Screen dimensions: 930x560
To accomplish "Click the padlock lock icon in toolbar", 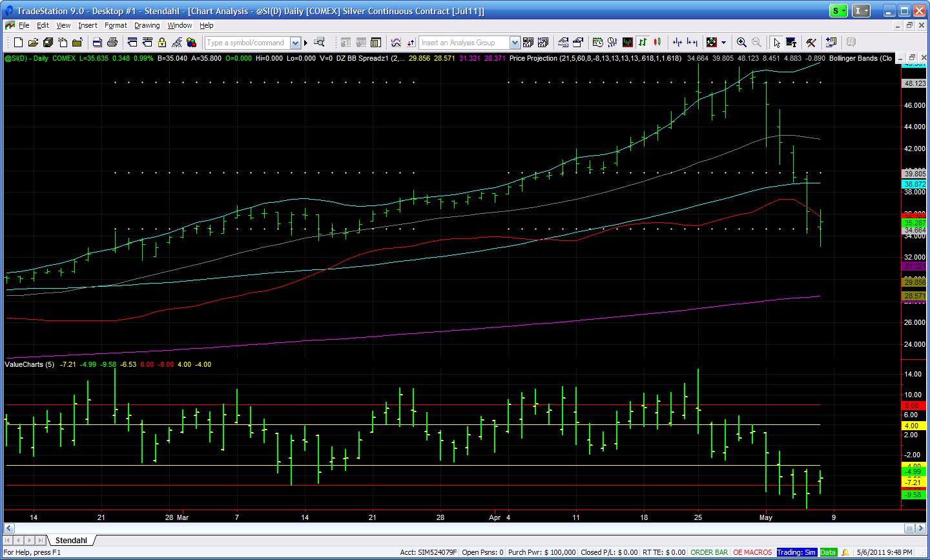I will (161, 43).
